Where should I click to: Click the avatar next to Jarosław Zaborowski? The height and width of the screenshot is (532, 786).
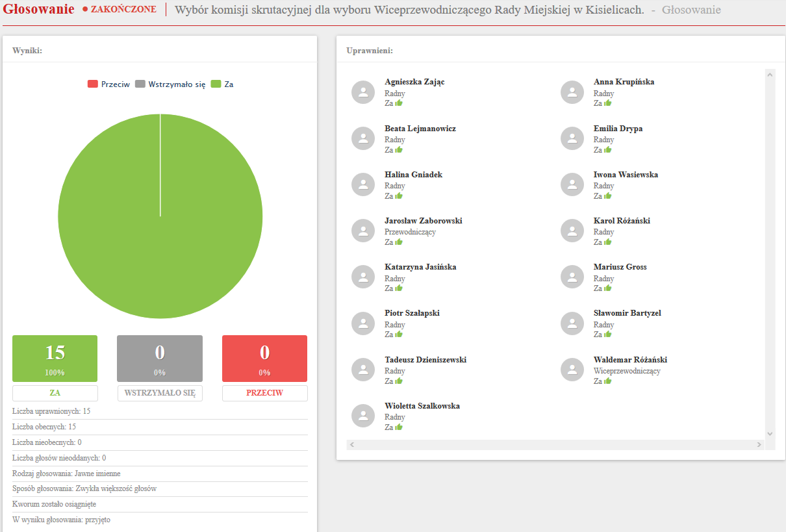(363, 231)
